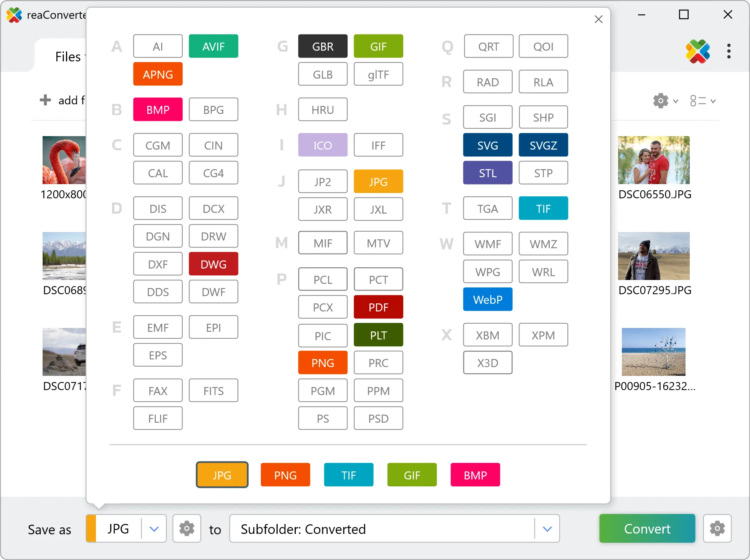This screenshot has width=750, height=560.
Task: Select the QOI format
Action: coord(543,46)
